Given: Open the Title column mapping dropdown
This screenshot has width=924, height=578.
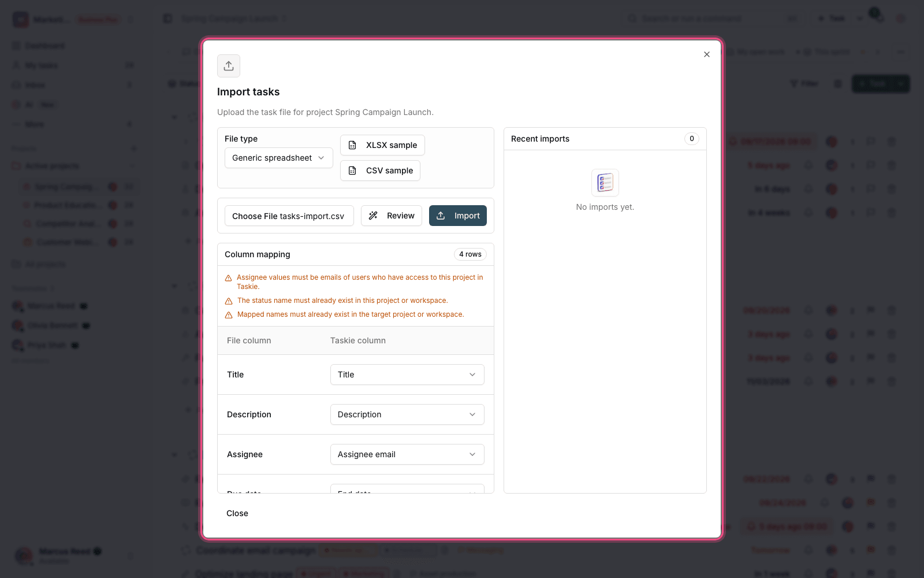Looking at the screenshot, I should (x=407, y=375).
